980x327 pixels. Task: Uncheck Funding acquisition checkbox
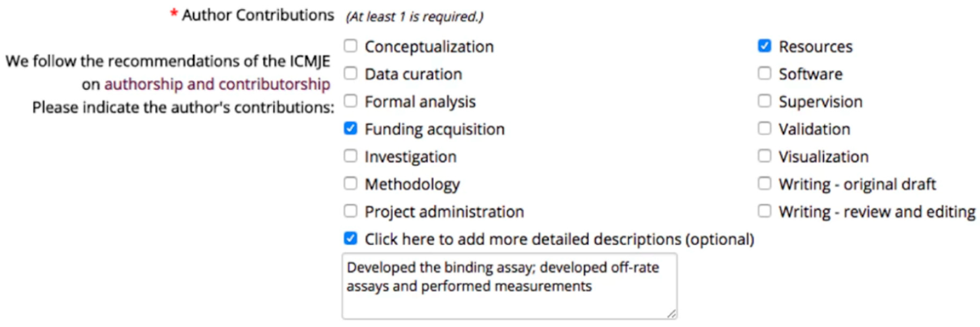click(x=350, y=129)
